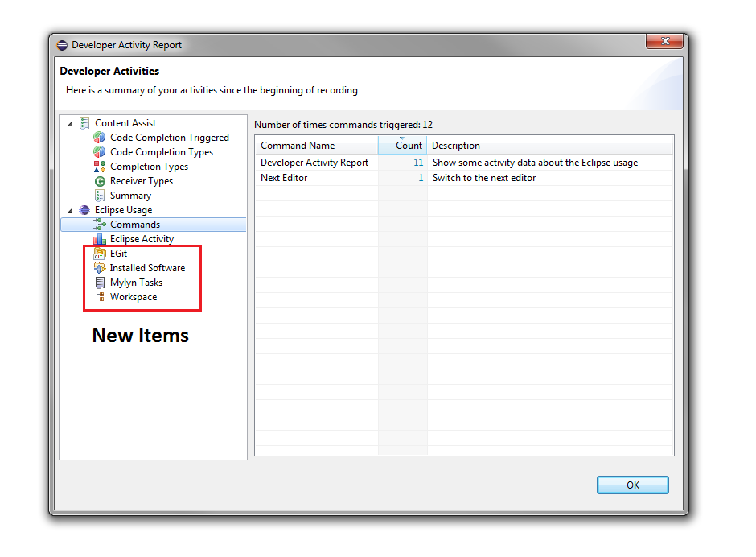
Task: Click the count value 11
Action: tap(418, 163)
